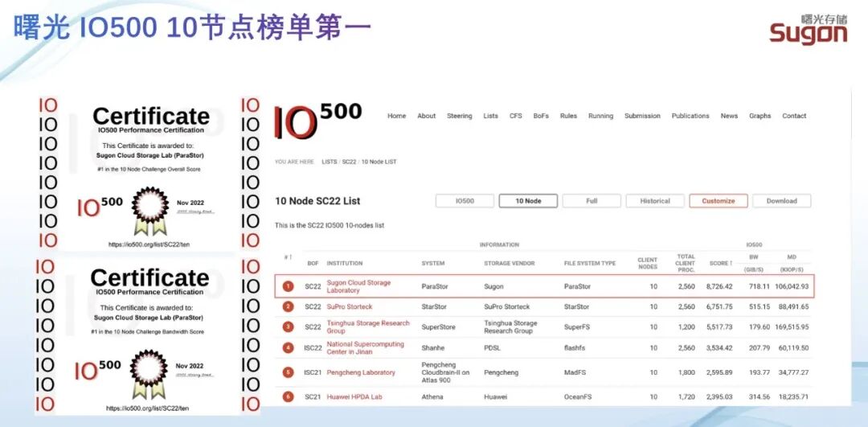Open the Pengcheng Laboratory link
Viewport: 868px width, 427px height.
pyautogui.click(x=361, y=372)
